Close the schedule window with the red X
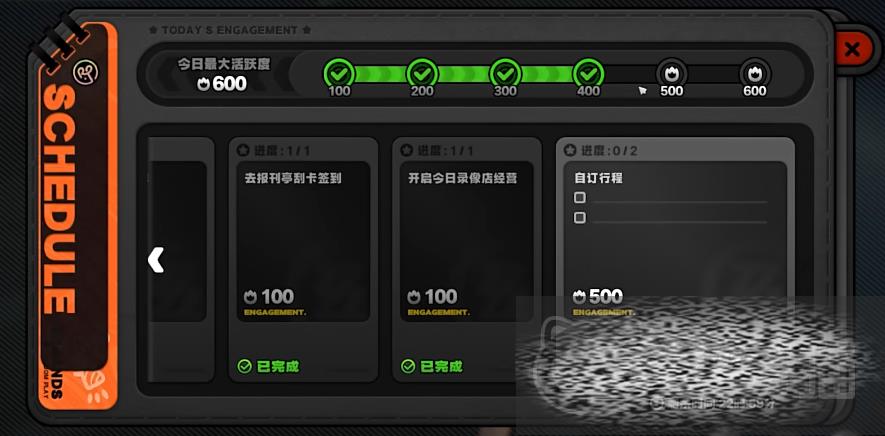The height and width of the screenshot is (436, 885). tap(852, 49)
